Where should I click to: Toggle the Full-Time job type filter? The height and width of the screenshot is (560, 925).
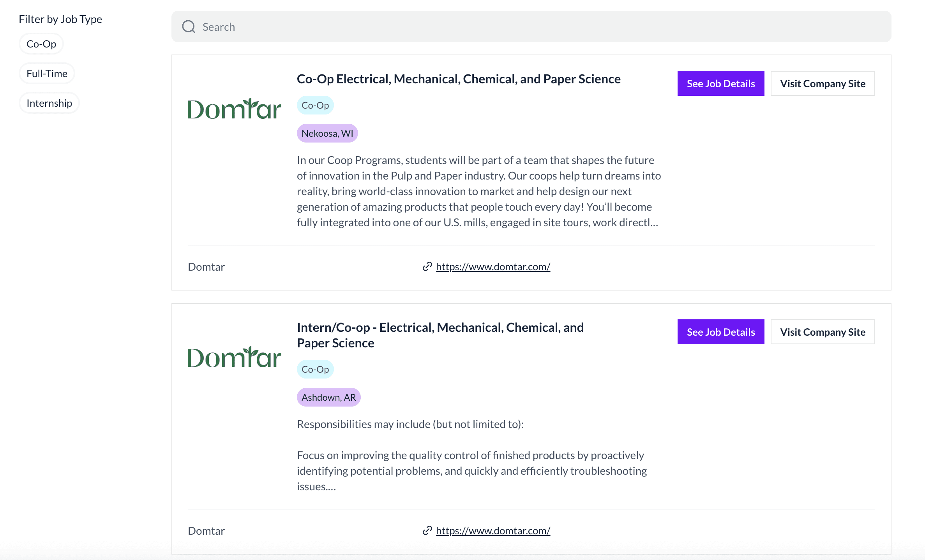[47, 74]
